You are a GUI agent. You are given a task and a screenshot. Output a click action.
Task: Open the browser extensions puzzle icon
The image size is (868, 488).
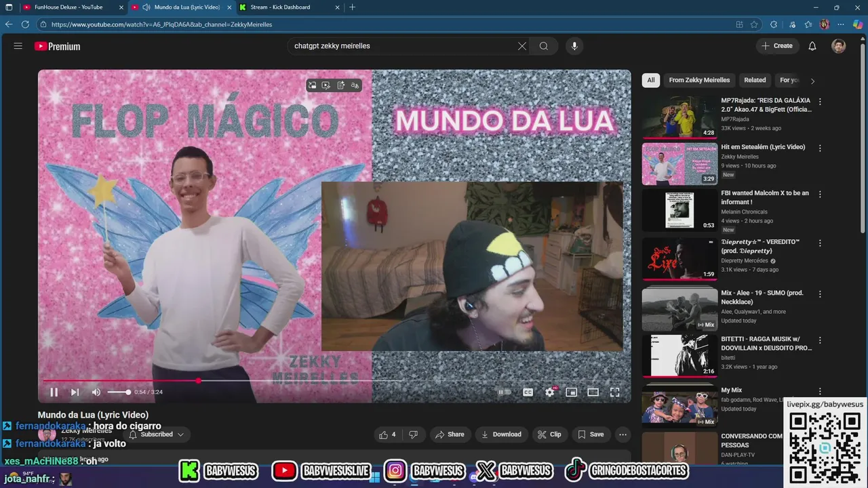point(774,24)
